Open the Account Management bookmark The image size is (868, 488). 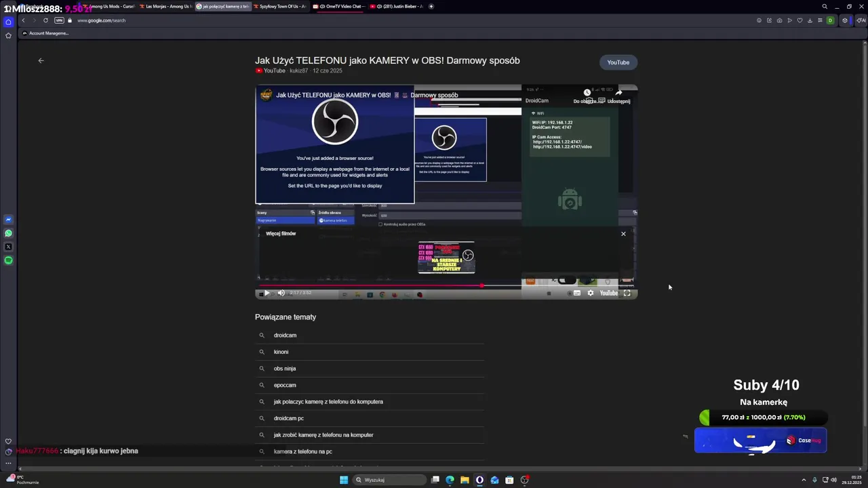[x=45, y=33]
